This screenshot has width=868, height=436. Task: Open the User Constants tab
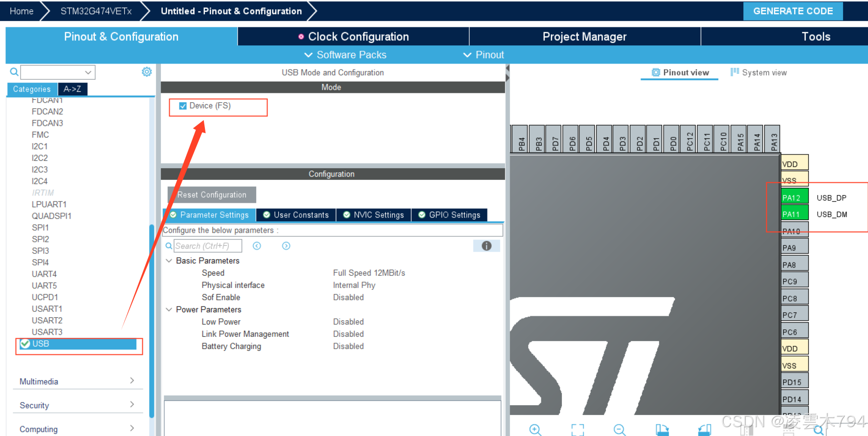pyautogui.click(x=296, y=215)
